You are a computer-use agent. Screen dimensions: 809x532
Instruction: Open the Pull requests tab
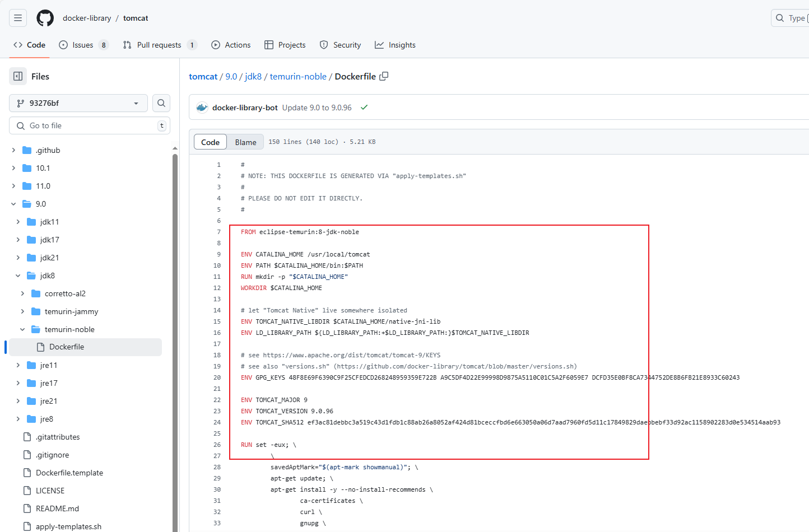coord(160,45)
